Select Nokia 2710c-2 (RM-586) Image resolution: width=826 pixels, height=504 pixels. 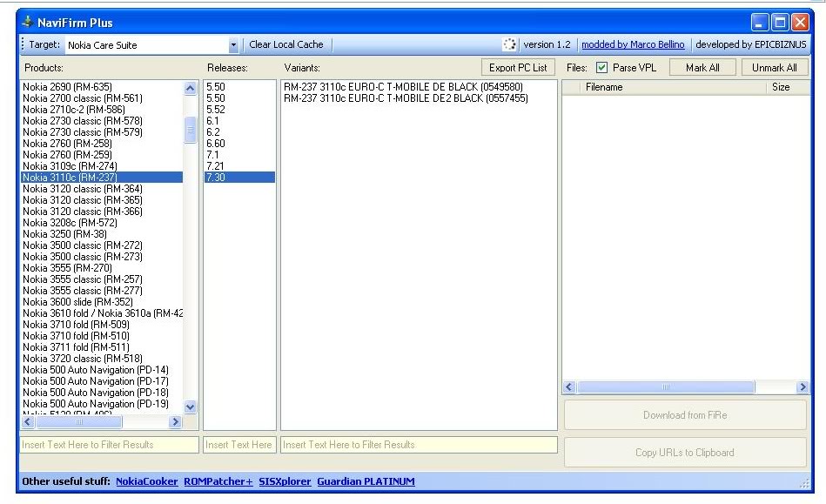pyautogui.click(x=102, y=110)
